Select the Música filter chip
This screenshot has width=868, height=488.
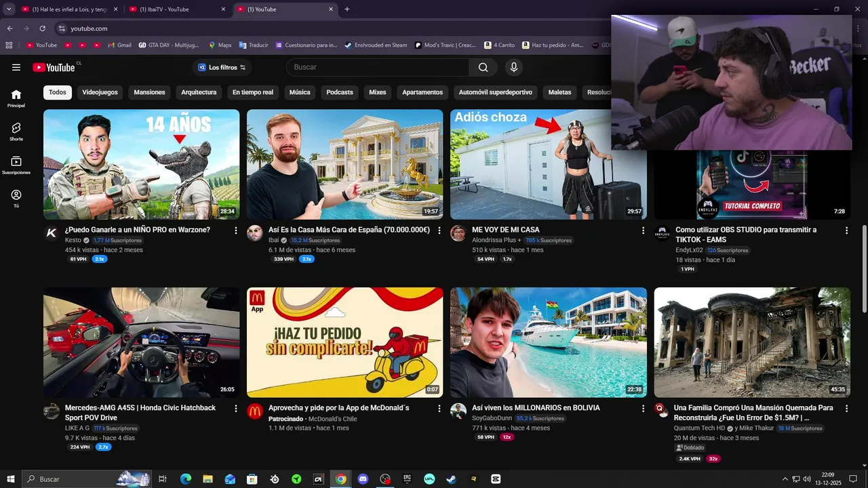(300, 92)
